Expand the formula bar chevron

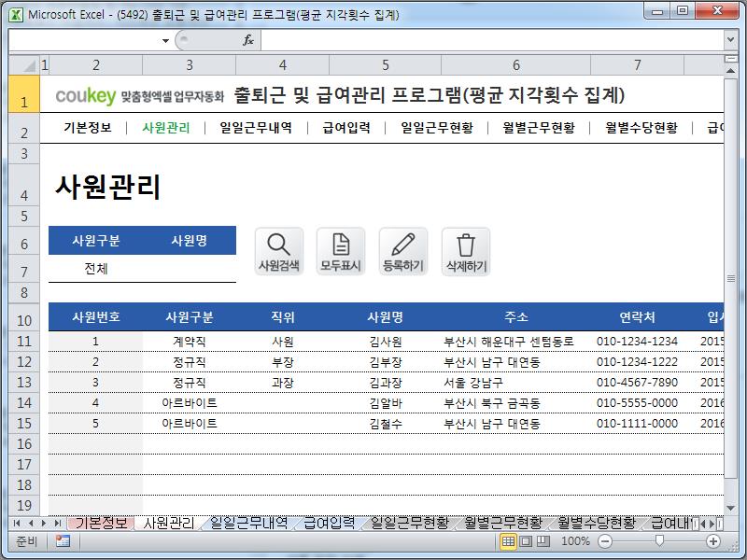730,40
